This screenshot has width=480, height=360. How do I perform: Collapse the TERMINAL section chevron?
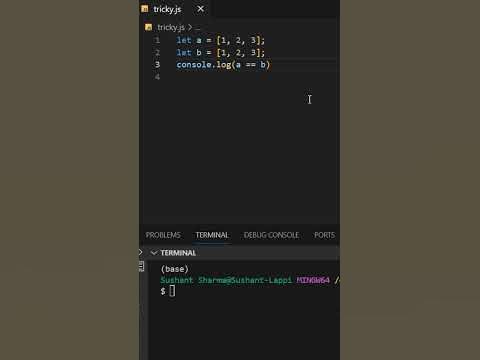click(154, 253)
